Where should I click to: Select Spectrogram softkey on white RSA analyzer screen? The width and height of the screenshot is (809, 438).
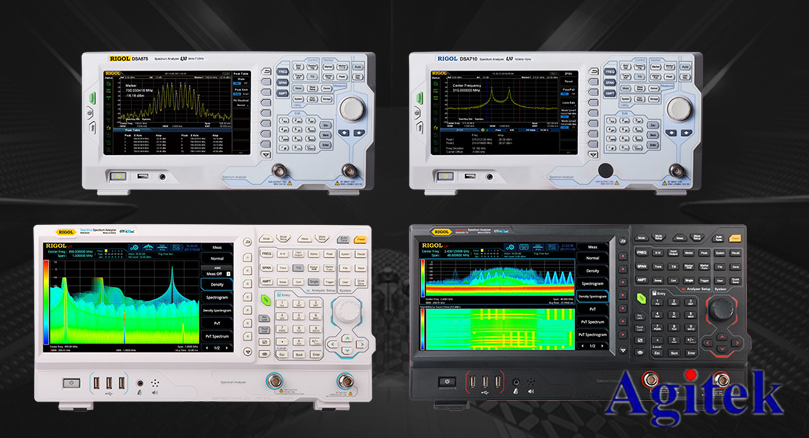point(217,298)
